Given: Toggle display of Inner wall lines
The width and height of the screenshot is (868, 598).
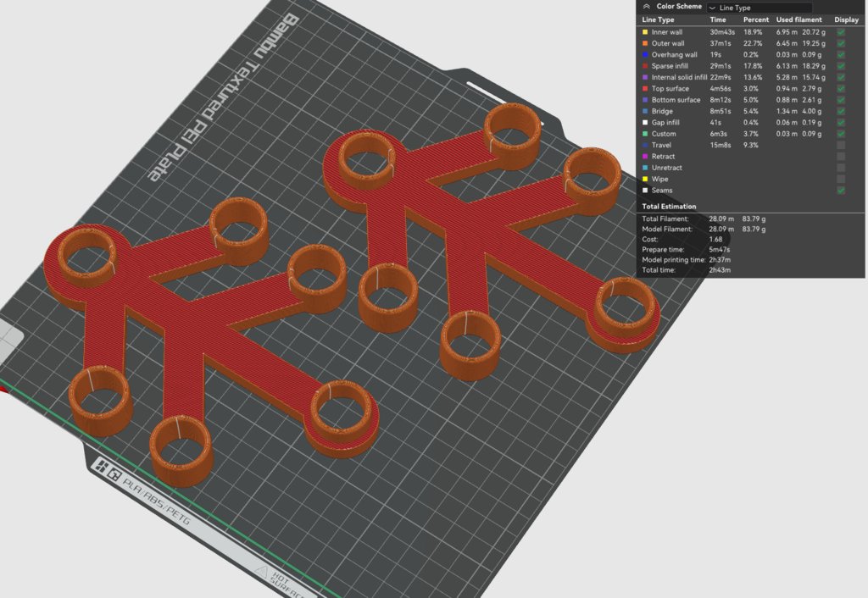Looking at the screenshot, I should pos(841,32).
